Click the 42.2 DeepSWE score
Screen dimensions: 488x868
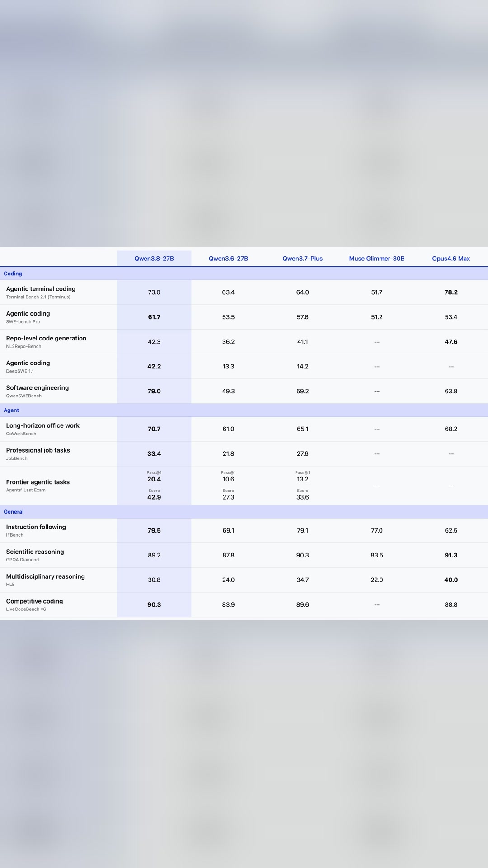click(154, 367)
